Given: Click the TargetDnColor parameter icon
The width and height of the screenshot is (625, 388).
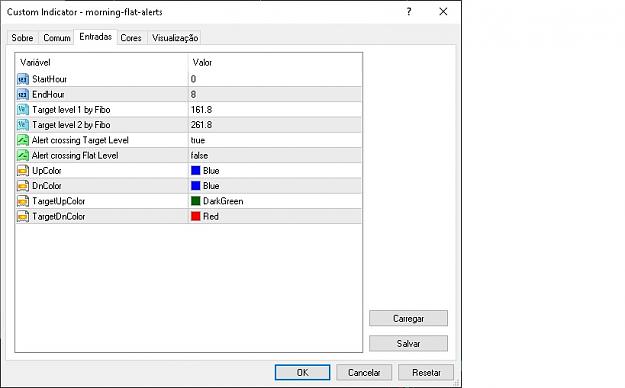Looking at the screenshot, I should (x=23, y=216).
